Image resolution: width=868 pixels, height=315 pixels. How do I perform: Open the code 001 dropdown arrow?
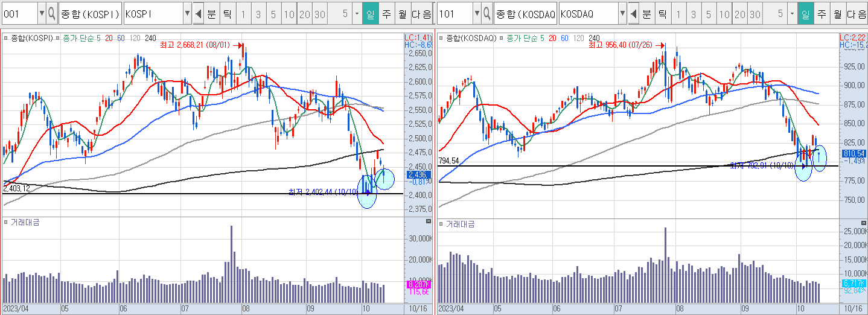click(41, 13)
